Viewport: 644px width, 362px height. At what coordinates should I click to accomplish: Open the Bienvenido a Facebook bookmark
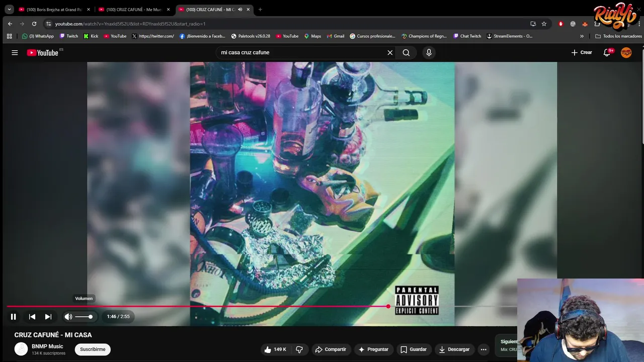coord(202,36)
